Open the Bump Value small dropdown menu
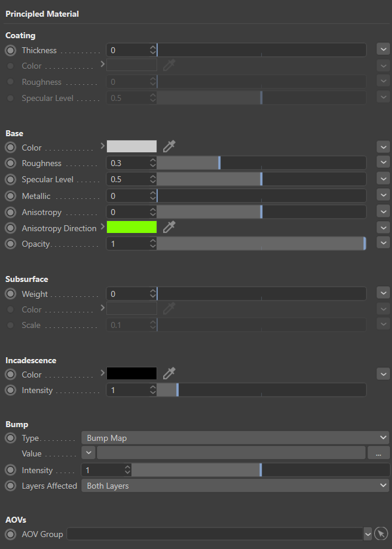This screenshot has width=392, height=549. point(88,453)
